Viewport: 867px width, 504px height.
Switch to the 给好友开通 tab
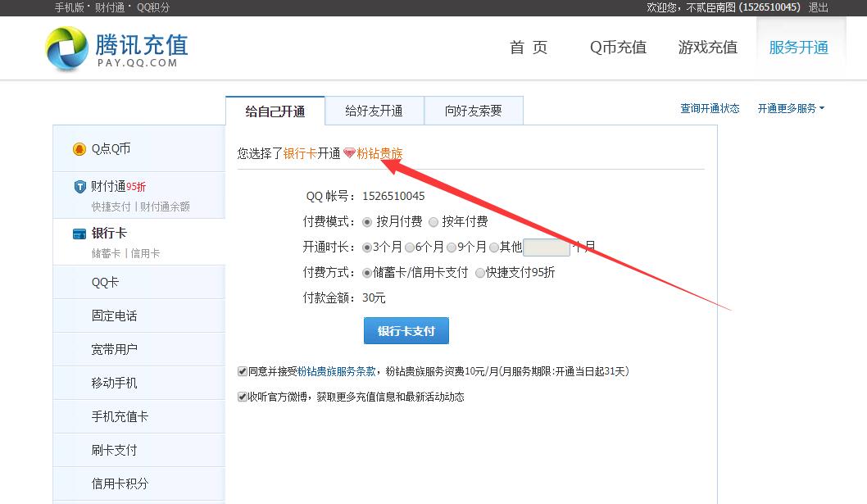point(374,110)
